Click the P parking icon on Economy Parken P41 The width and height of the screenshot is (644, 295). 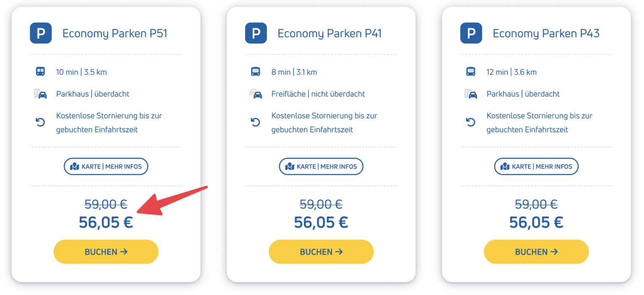256,33
